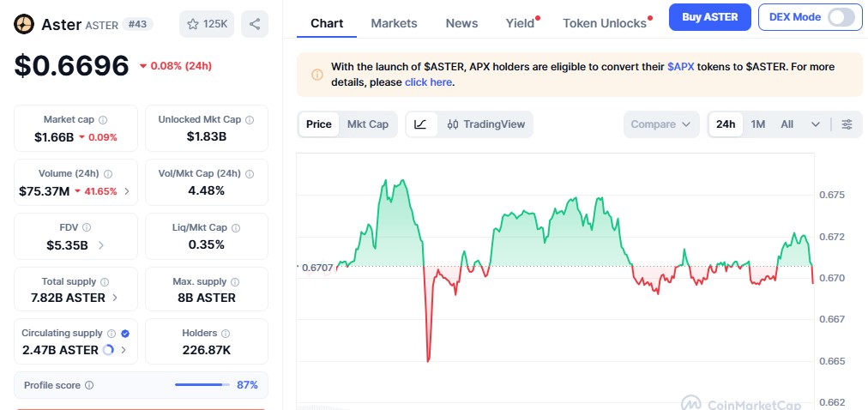Follow the $APX token link
This screenshot has height=410, width=868.
click(680, 67)
